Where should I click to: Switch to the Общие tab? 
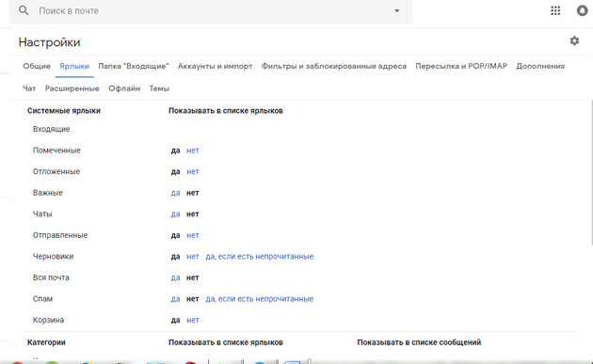(37, 66)
